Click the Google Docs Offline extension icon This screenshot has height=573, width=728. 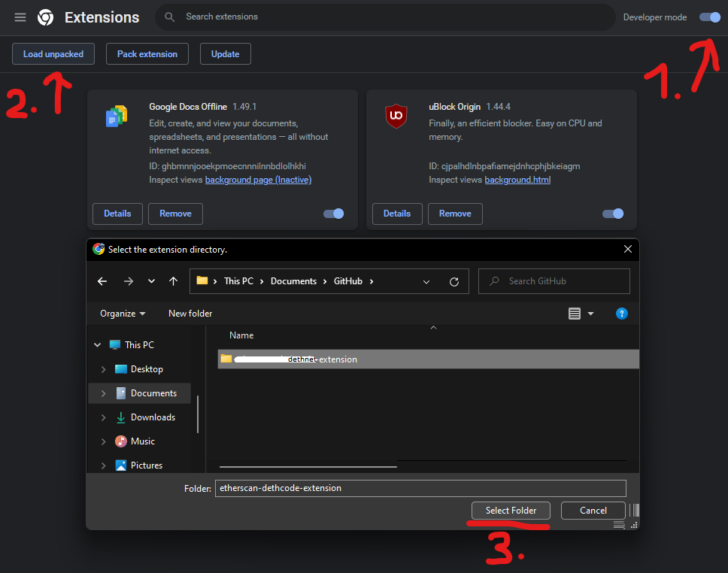[x=117, y=117]
